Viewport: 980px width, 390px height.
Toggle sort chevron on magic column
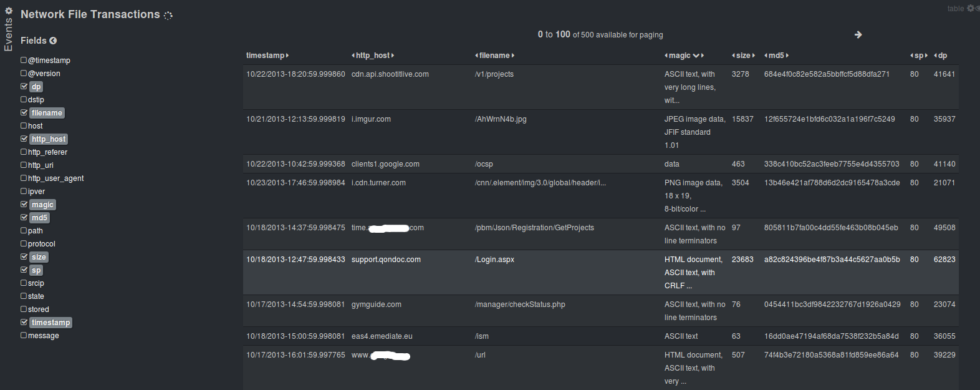696,56
